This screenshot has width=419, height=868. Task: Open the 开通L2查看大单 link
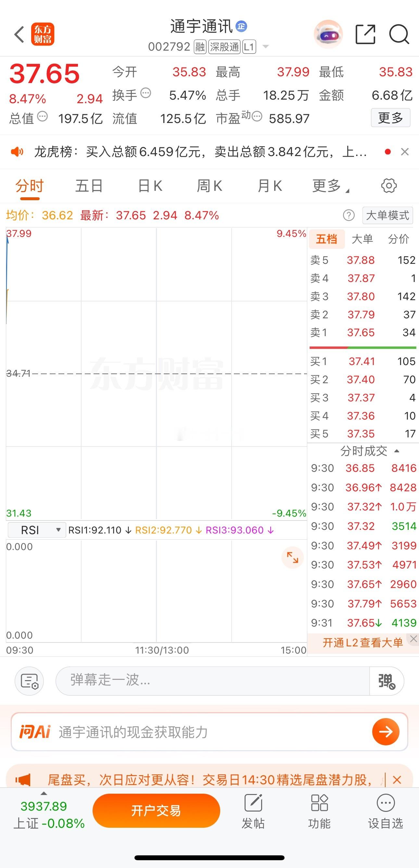pyautogui.click(x=363, y=642)
